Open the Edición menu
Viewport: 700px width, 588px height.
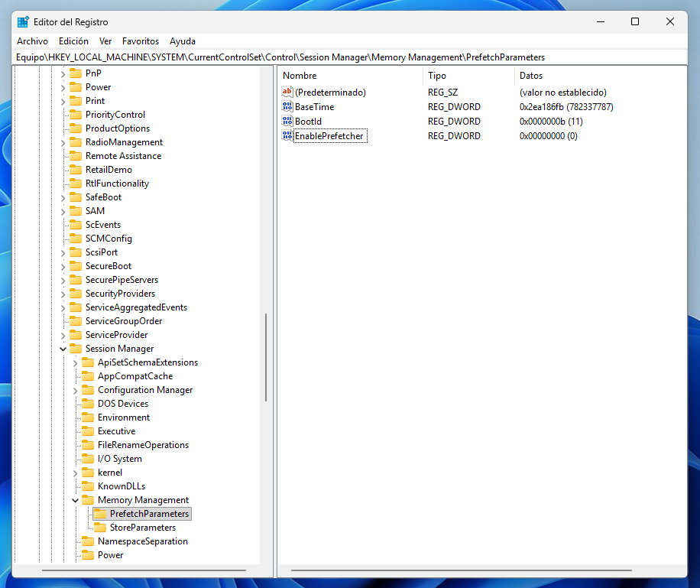pos(73,41)
